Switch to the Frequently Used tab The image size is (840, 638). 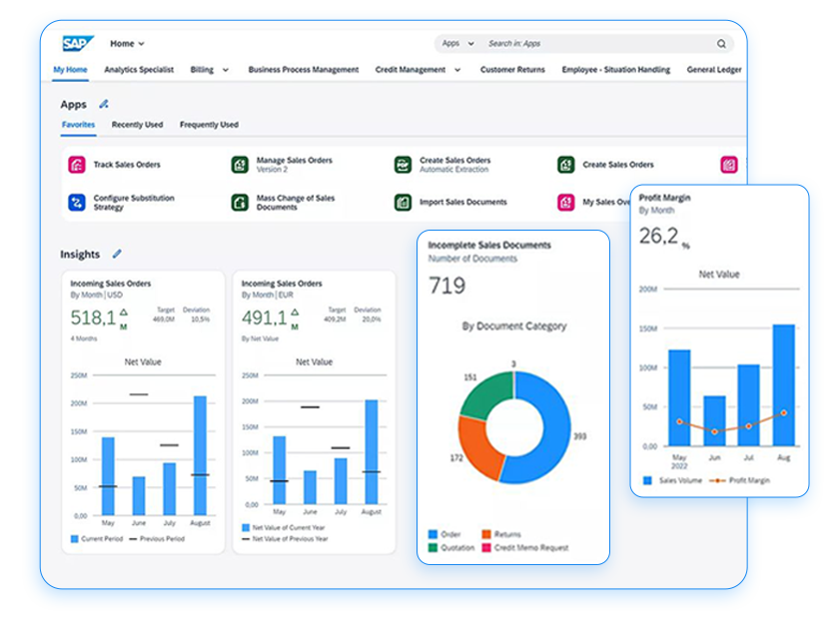coord(209,125)
